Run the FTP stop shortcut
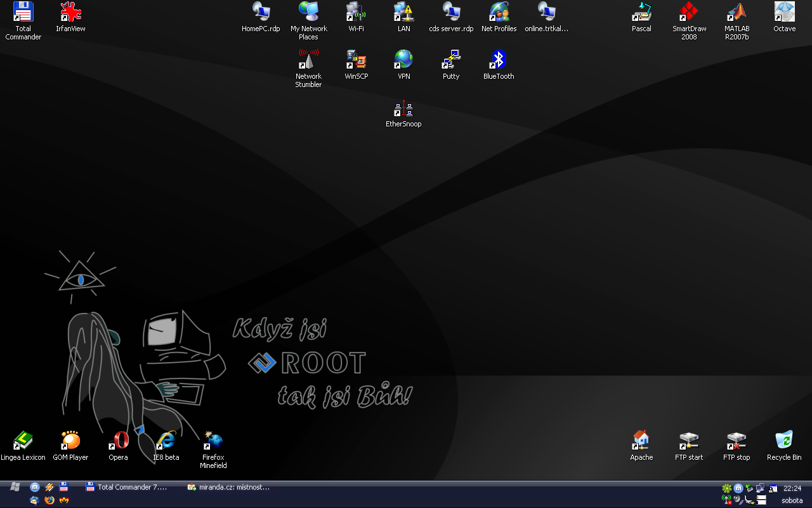The height and width of the screenshot is (508, 812). [737, 446]
